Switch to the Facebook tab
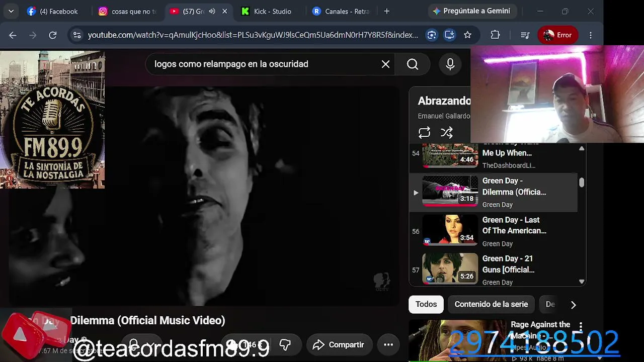This screenshot has height=362, width=644. (x=52, y=11)
